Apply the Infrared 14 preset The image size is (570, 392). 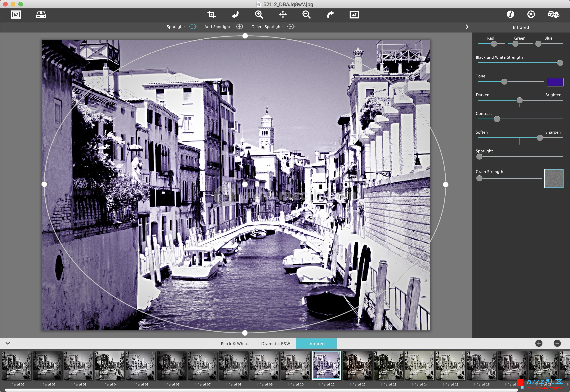(420, 365)
